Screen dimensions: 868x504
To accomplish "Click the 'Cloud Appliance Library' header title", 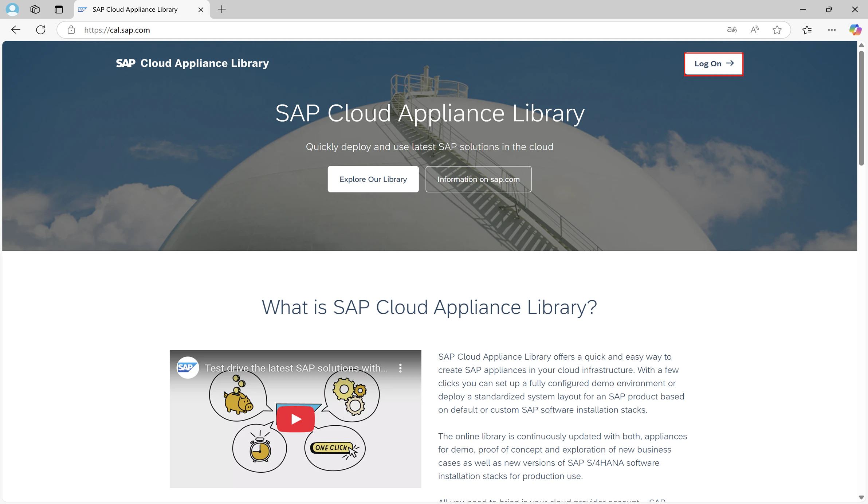I will point(205,63).
